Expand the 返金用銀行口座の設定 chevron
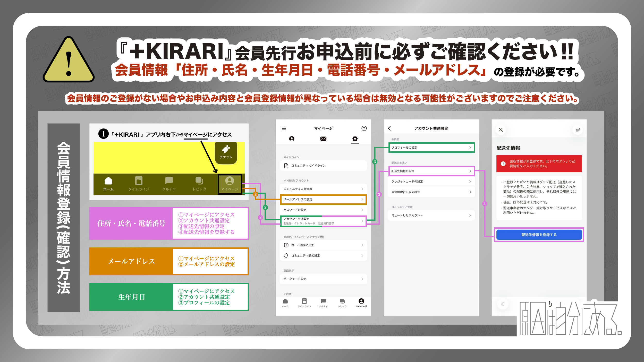Image resolution: width=644 pixels, height=362 pixels. tap(470, 192)
